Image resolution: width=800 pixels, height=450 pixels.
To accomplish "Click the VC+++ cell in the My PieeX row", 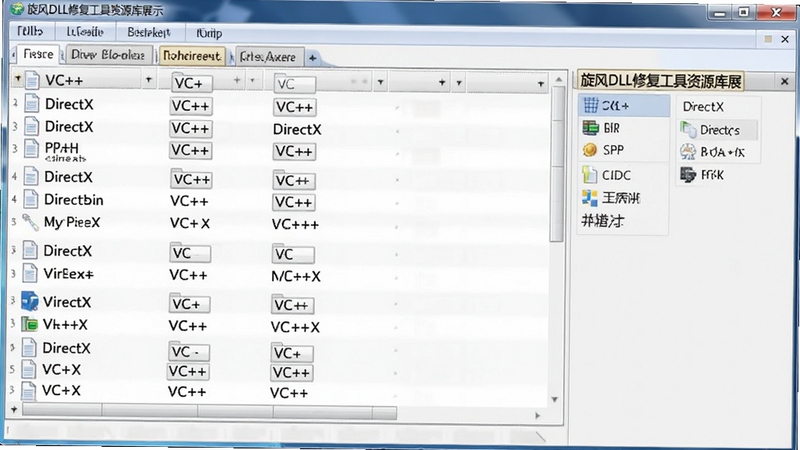I will tap(295, 225).
